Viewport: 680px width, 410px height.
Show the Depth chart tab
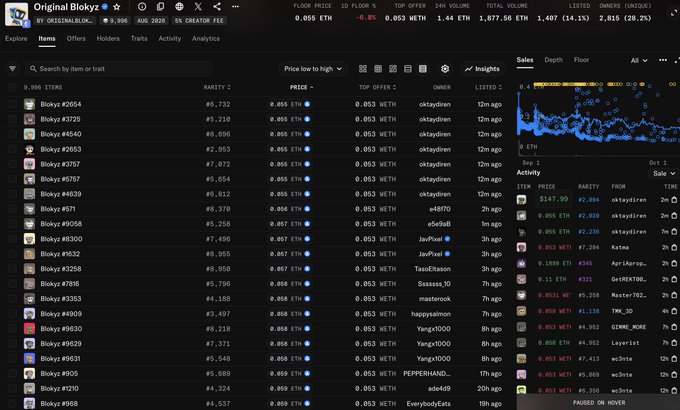point(553,60)
